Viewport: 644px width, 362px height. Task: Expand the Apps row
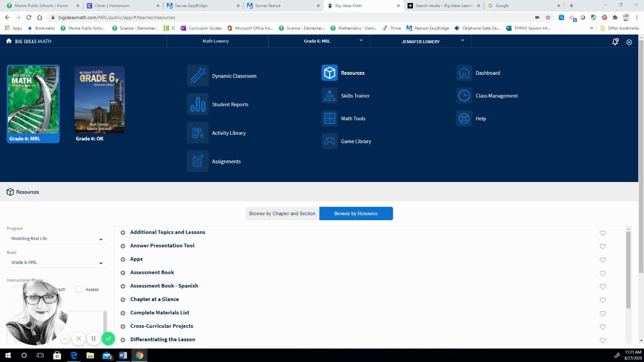(123, 259)
